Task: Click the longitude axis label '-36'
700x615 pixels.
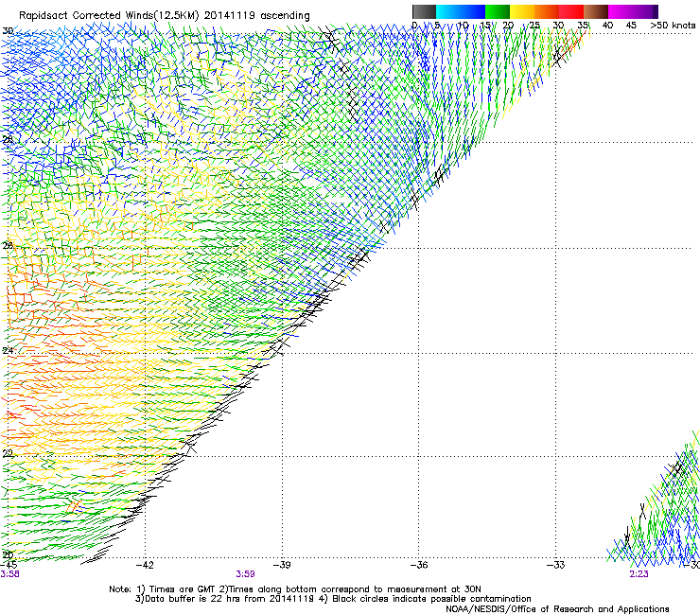Action: [x=419, y=565]
